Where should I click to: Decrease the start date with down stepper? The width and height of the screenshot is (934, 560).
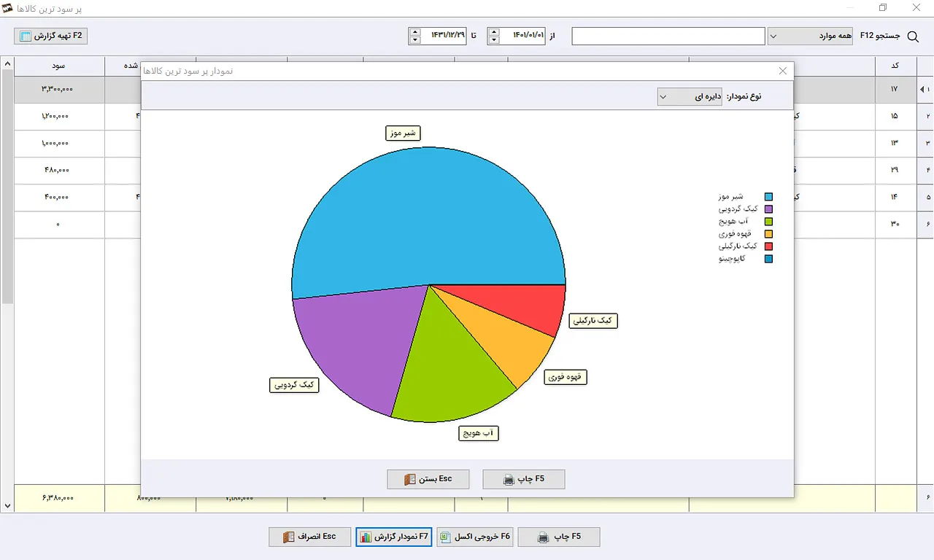pos(494,40)
